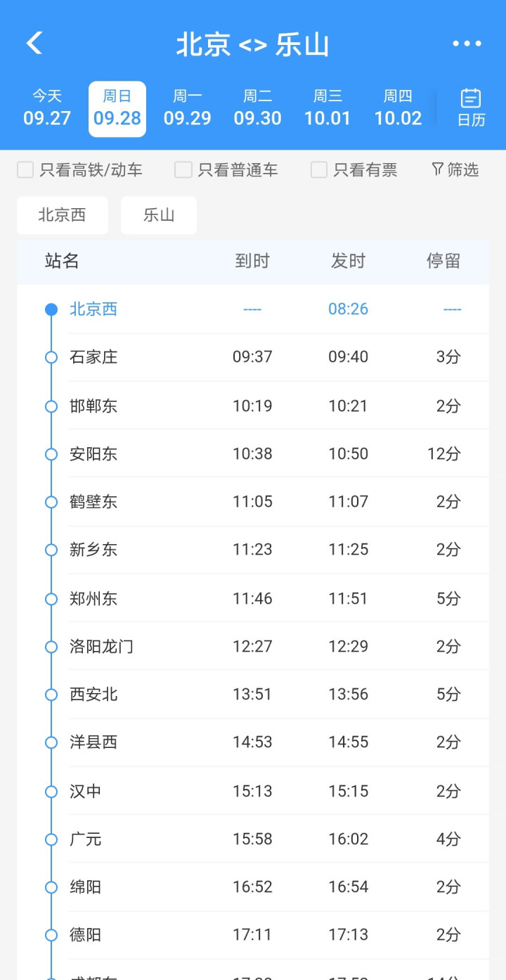Enable 只看高铁/动车 checkbox
Image resolution: width=506 pixels, height=980 pixels.
tap(25, 169)
